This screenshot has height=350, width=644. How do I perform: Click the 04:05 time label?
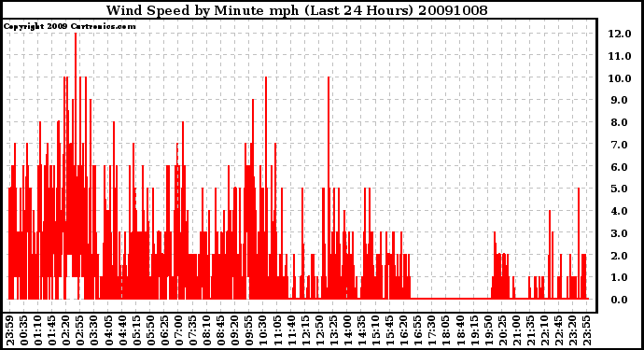click(x=108, y=331)
